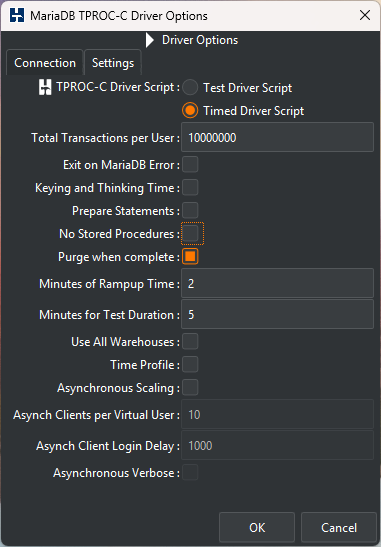
Task: Open the Settings tab
Action: 113,63
